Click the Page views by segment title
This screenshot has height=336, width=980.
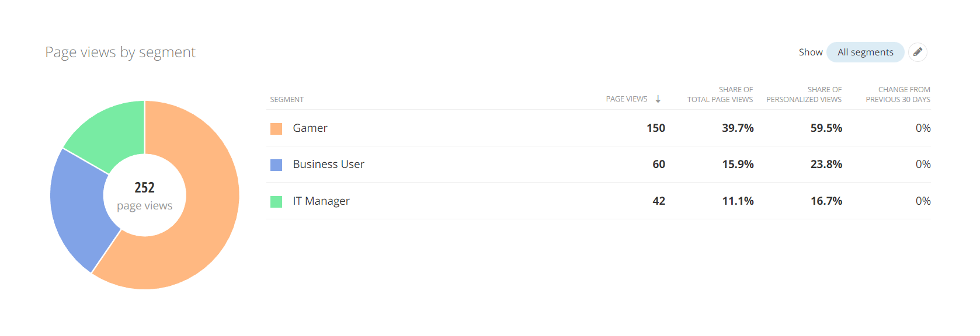pos(120,52)
